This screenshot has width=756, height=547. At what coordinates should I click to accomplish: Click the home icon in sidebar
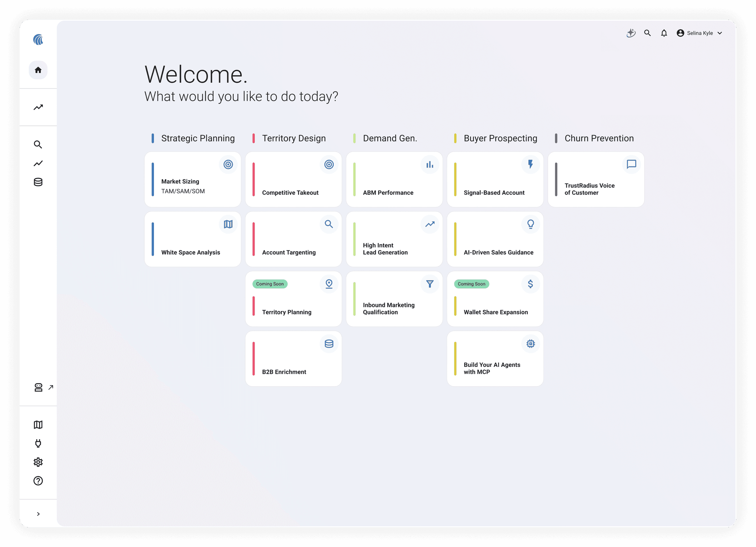pos(38,70)
